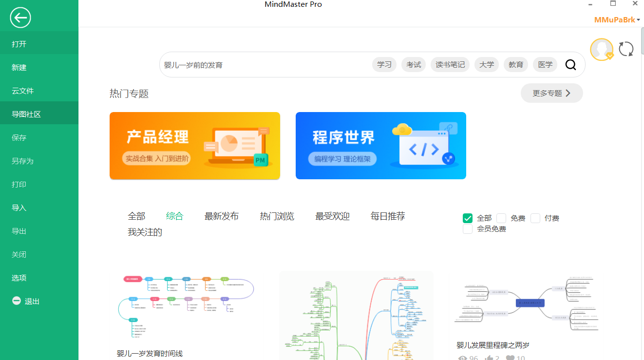Image resolution: width=644 pixels, height=360 pixels.
Task: Choose 保存 from the sidebar
Action: tap(39, 137)
